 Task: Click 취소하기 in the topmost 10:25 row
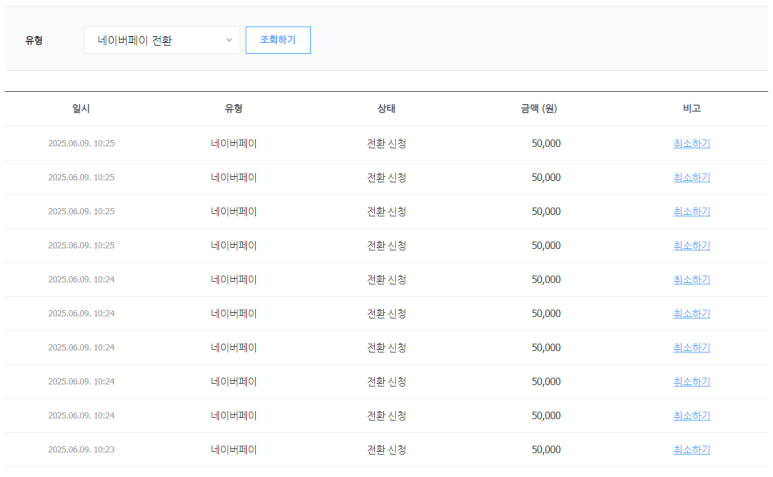click(x=692, y=143)
